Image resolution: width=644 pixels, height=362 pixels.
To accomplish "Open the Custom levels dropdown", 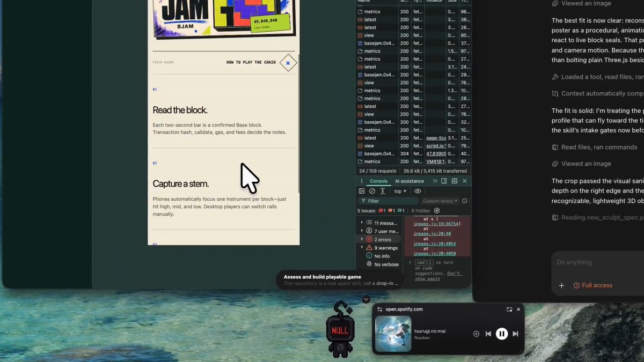I will click(x=440, y=201).
